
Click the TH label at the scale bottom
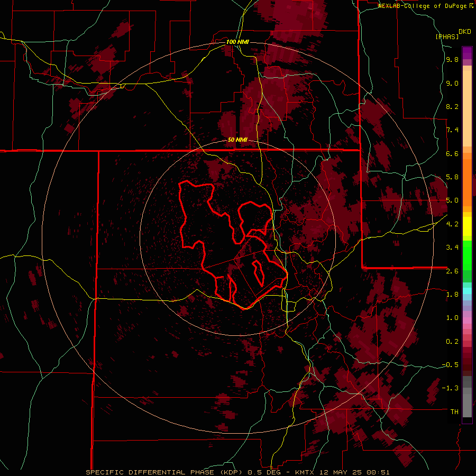(454, 411)
